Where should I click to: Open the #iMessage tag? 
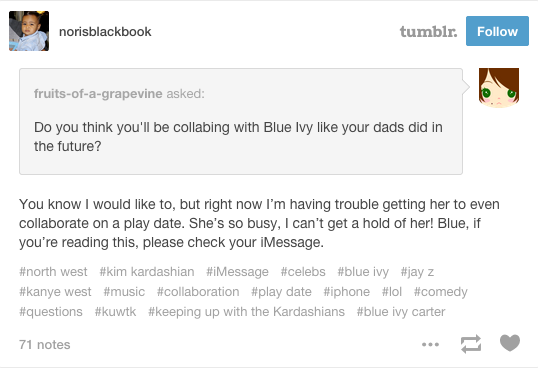[x=237, y=272]
